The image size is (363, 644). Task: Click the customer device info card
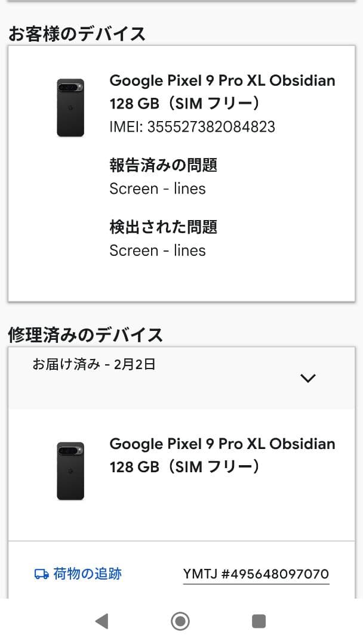[181, 173]
